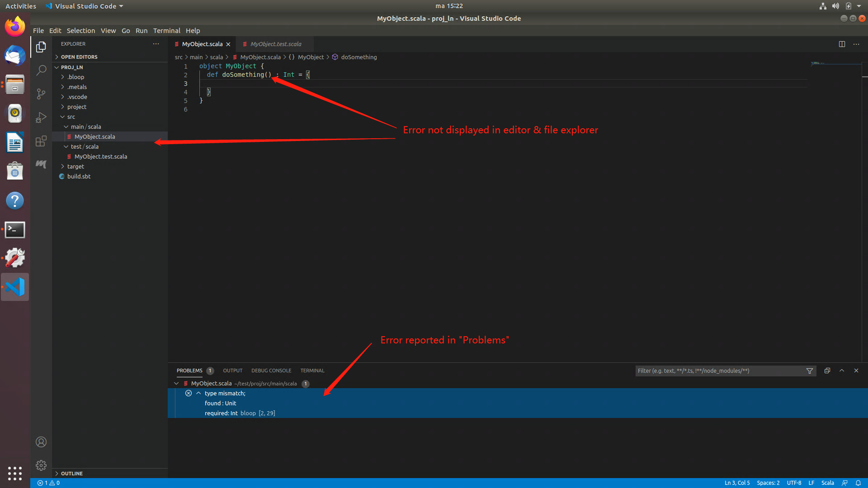
Task: Open the Terminal menu
Action: click(x=167, y=31)
